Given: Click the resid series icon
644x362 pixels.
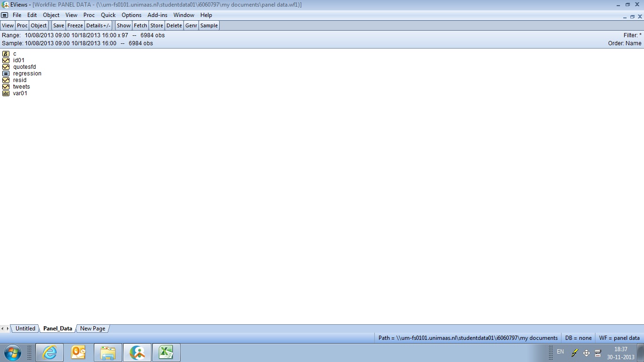Looking at the screenshot, I should [x=6, y=80].
